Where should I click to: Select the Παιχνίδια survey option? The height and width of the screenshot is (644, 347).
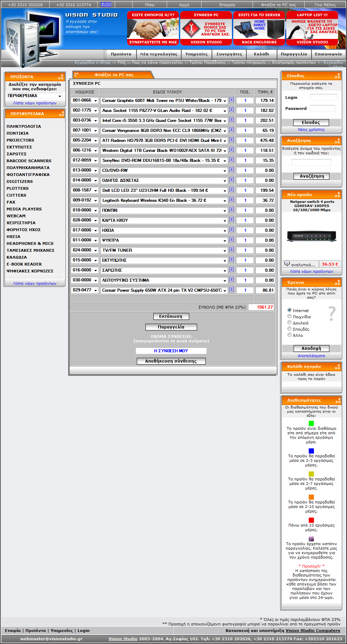pos(289,316)
